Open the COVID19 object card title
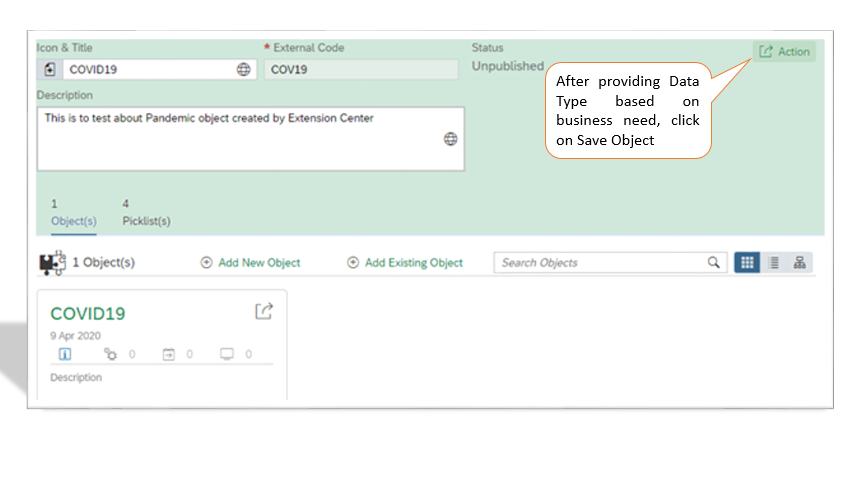This screenshot has width=863, height=488. click(88, 314)
